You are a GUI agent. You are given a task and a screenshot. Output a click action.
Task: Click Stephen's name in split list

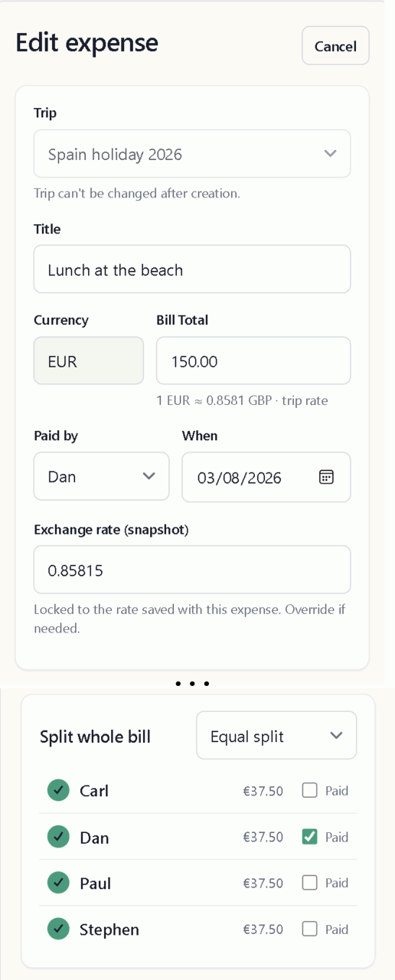109,929
